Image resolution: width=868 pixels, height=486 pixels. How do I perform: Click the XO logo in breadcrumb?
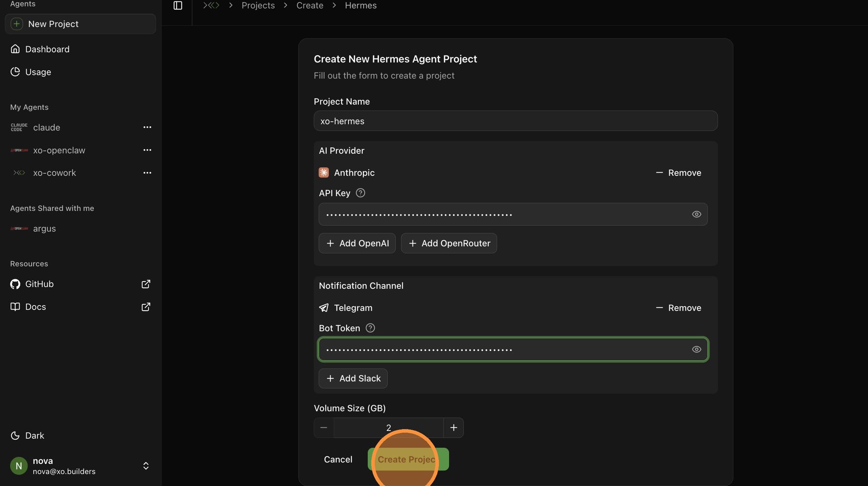coord(211,5)
